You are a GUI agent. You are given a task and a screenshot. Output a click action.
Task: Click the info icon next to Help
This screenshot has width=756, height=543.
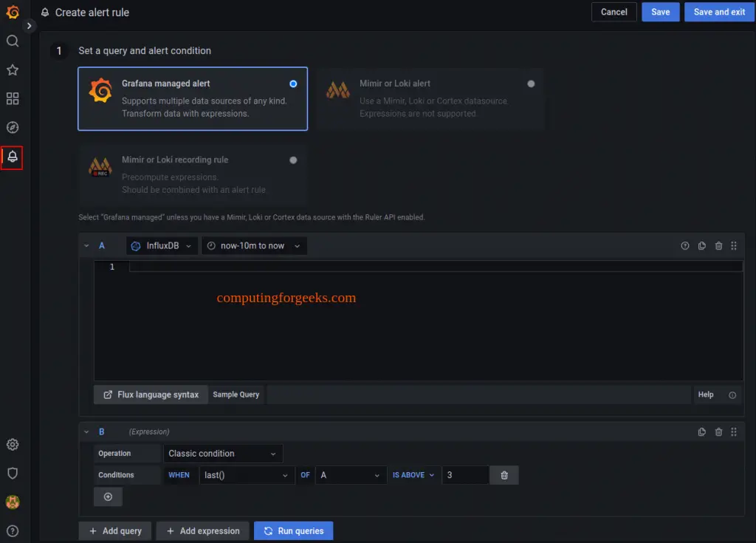(732, 395)
